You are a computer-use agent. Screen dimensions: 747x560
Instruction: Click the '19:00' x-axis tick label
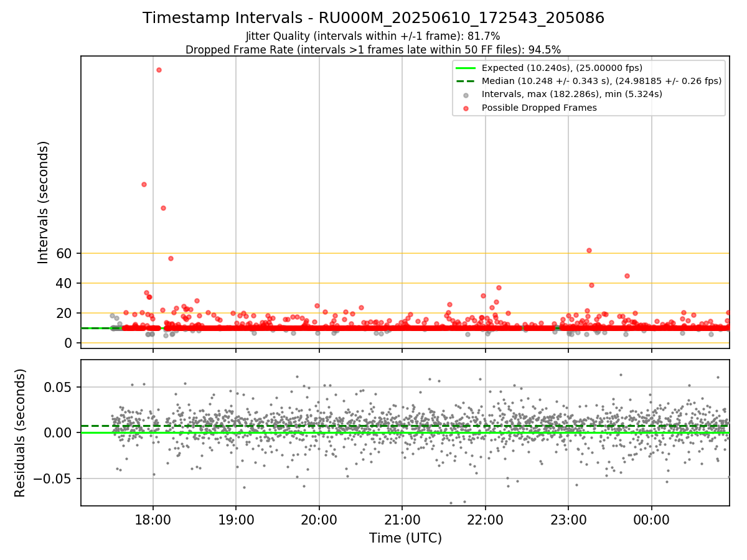(x=236, y=519)
